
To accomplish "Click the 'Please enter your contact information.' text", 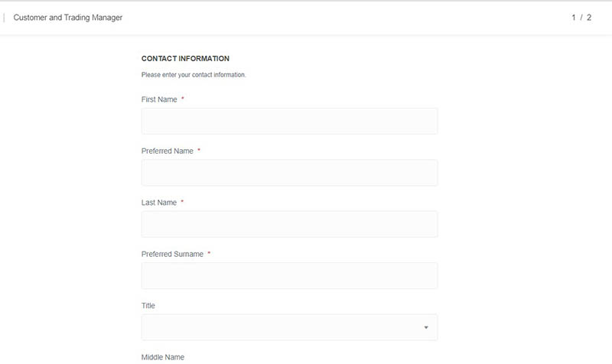I will click(x=194, y=74).
